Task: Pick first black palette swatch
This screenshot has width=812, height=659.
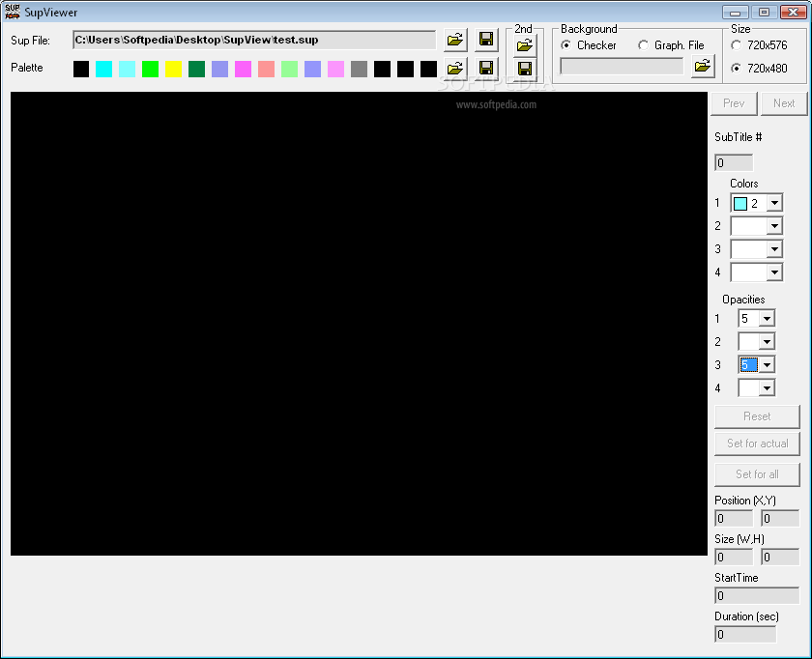Action: pos(81,69)
